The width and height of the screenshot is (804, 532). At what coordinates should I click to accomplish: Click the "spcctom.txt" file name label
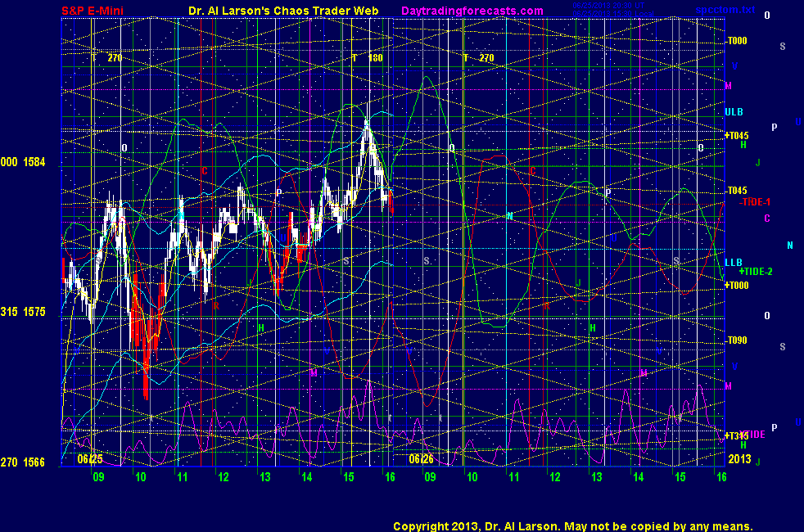click(725, 10)
